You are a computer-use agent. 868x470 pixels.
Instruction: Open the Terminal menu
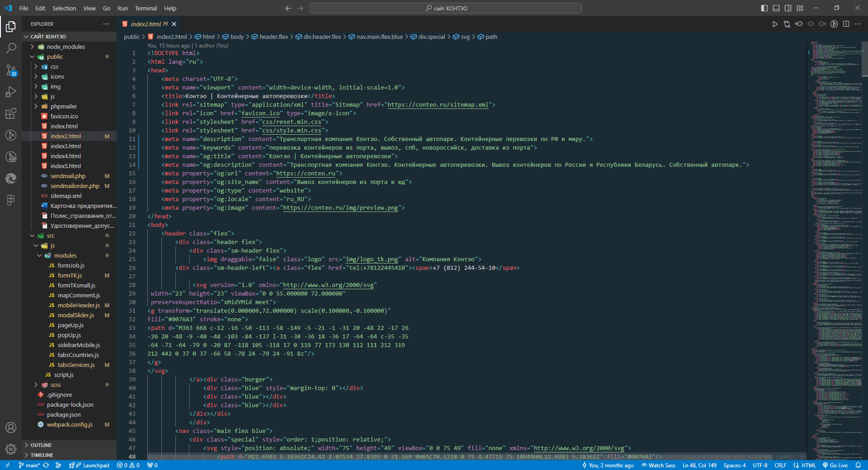pos(146,8)
